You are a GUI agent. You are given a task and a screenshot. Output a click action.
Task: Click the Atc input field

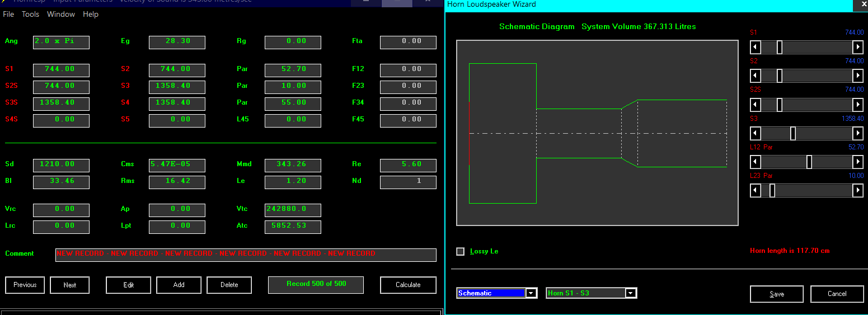(293, 227)
